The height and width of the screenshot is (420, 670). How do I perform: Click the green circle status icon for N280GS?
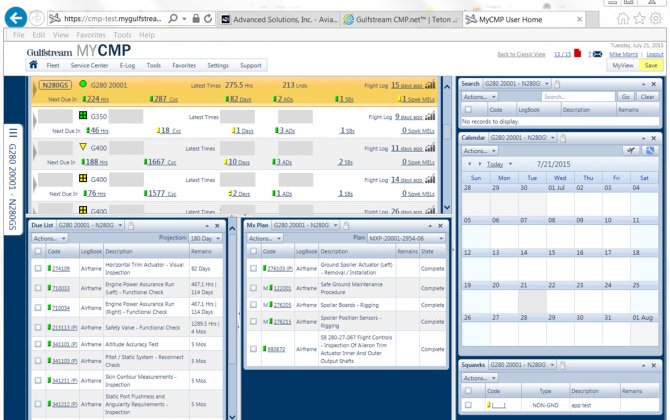[83, 84]
